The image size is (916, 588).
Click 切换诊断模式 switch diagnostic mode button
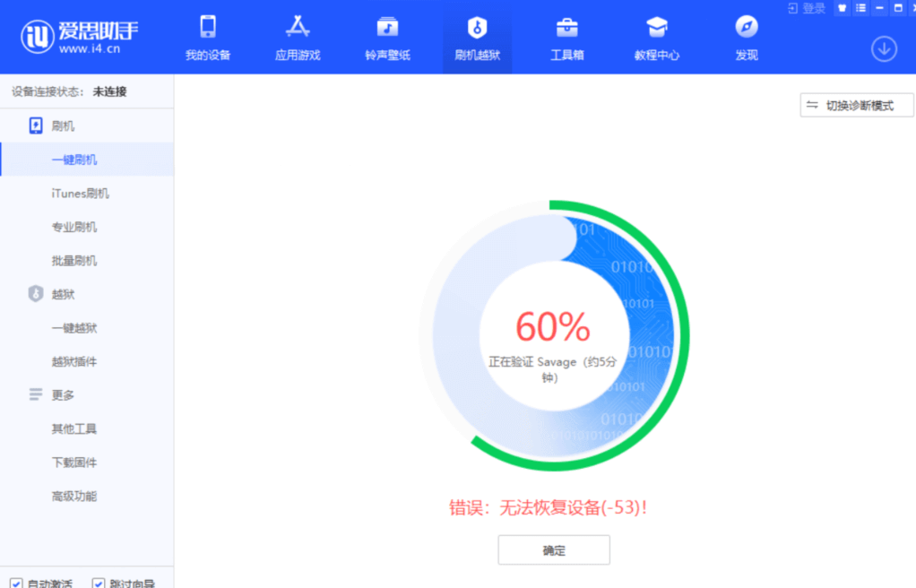(x=856, y=106)
